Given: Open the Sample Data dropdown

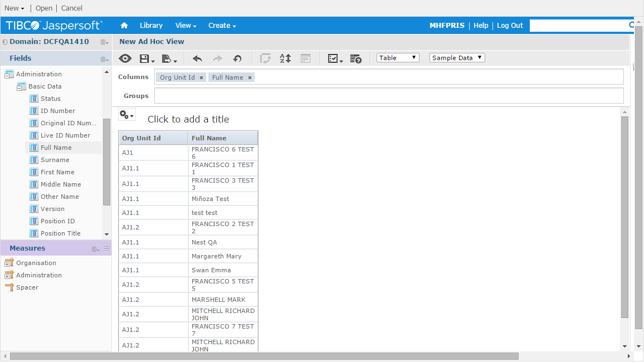Looking at the screenshot, I should pos(457,58).
